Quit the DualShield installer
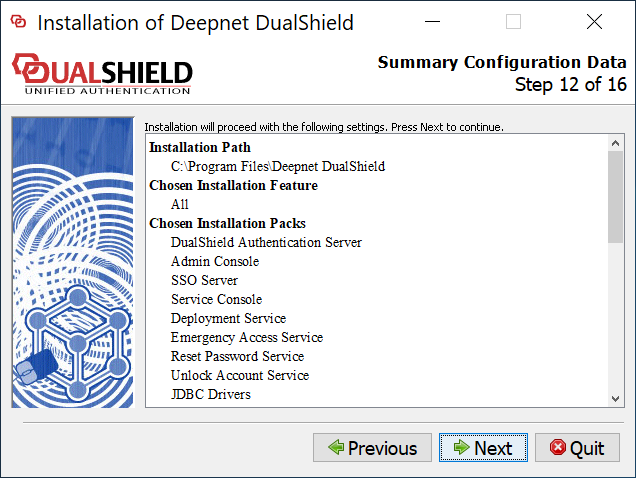636x478 pixels. click(577, 448)
